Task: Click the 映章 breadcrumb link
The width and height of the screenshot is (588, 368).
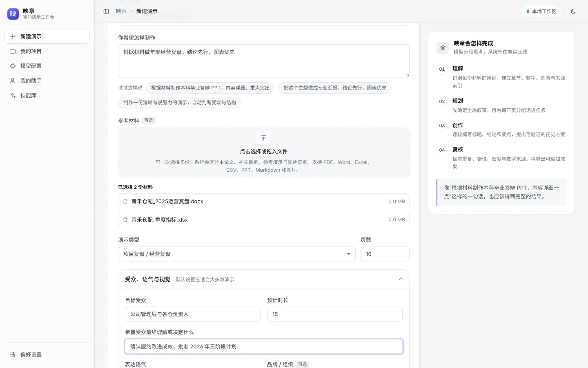Action: [x=121, y=11]
